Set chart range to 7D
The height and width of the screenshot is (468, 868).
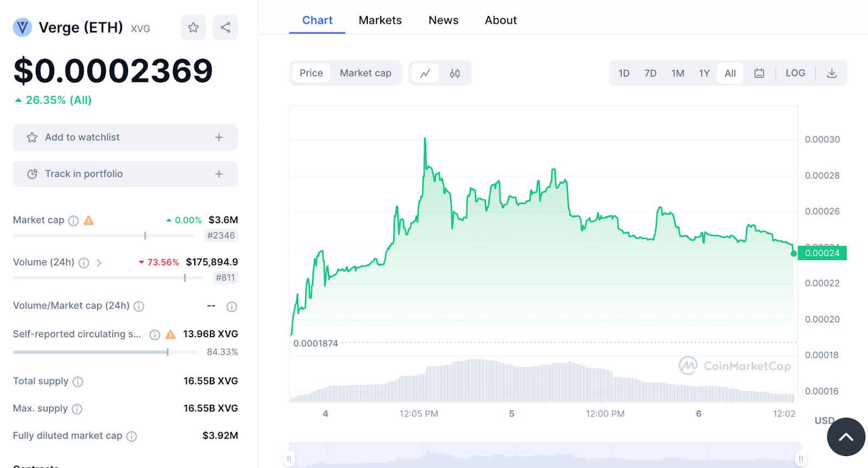point(650,73)
